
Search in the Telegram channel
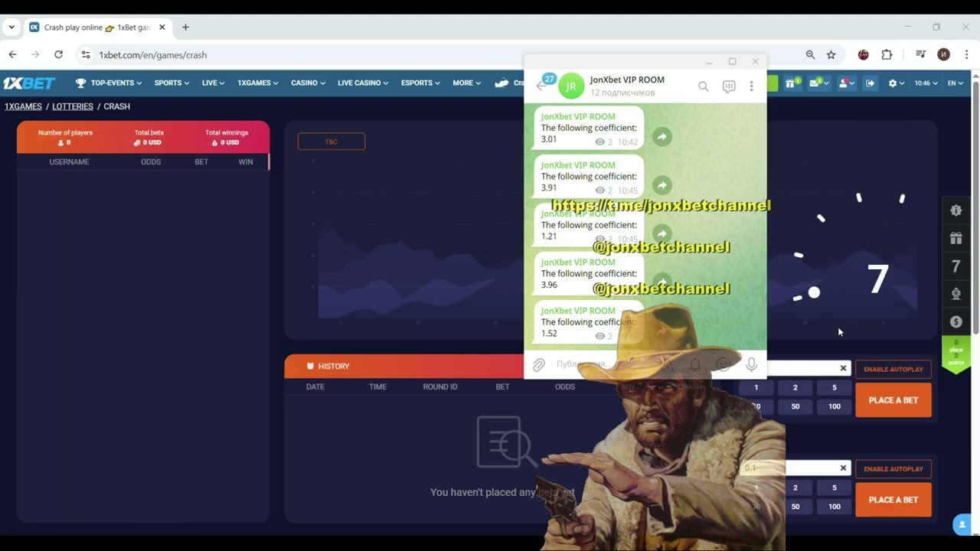tap(703, 86)
